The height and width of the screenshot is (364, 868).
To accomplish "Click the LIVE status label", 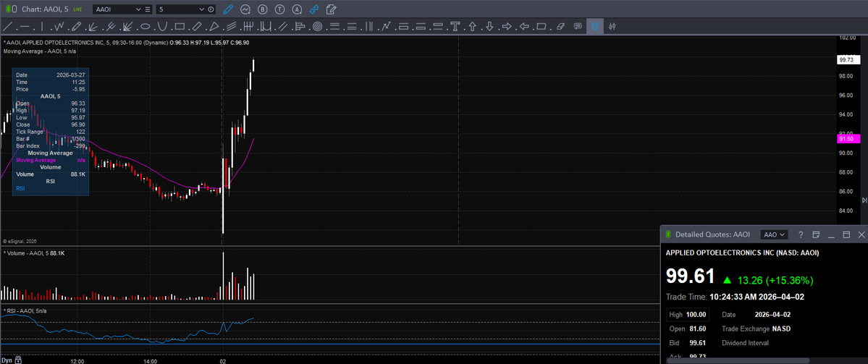I will click(77, 9).
